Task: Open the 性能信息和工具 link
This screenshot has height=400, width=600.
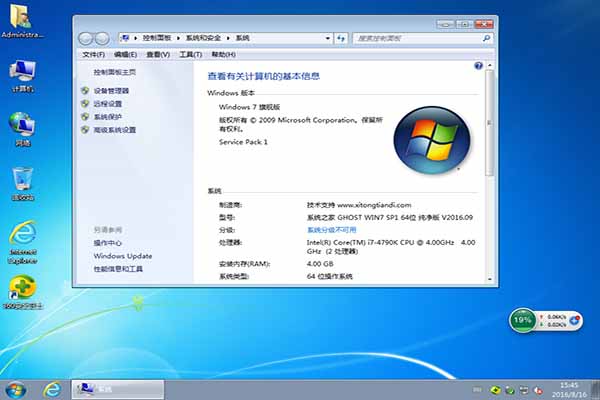Action: [x=118, y=269]
